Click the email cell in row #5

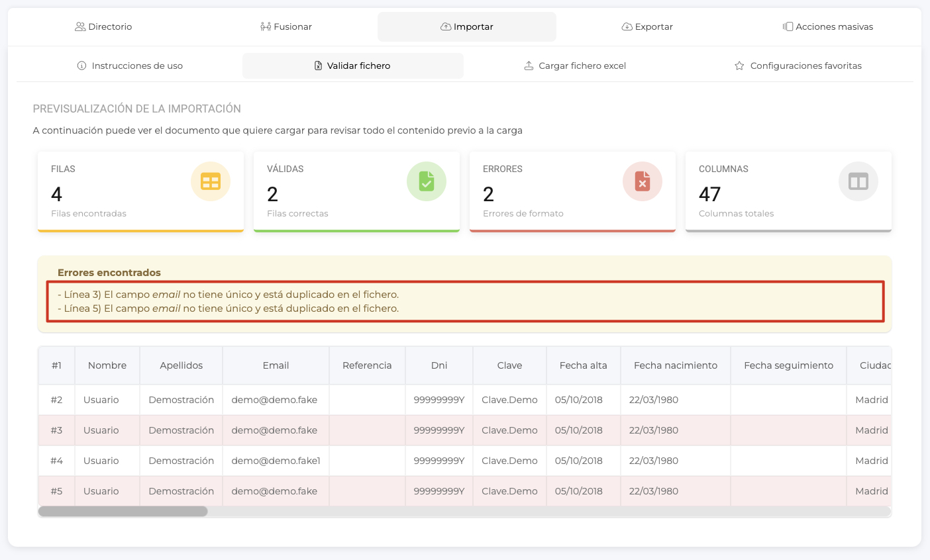276,491
